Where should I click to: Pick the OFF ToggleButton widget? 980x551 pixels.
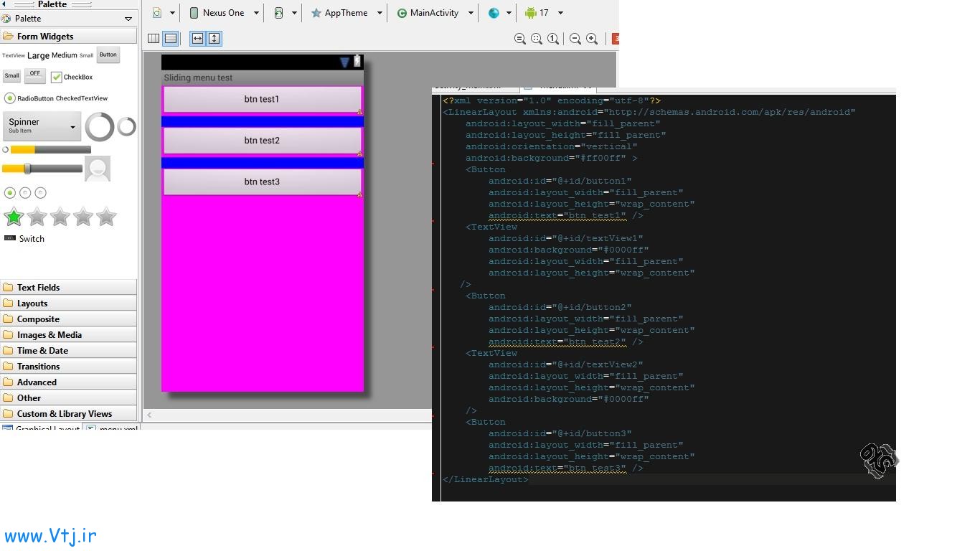point(34,75)
